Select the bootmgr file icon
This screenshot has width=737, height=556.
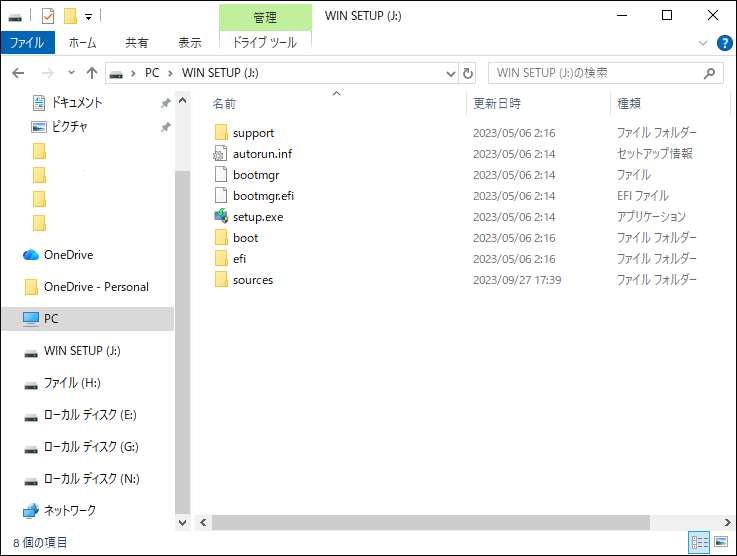point(221,174)
